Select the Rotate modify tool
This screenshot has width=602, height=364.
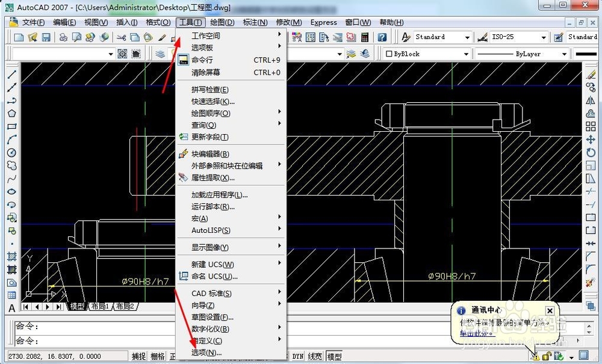pyautogui.click(x=591, y=153)
